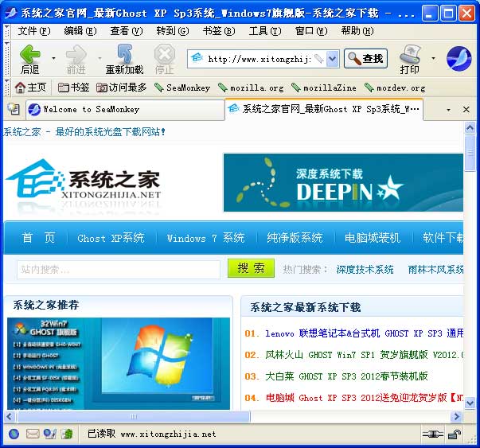Image resolution: width=480 pixels, height=448 pixels.
Task: Open mozillaZine bookmark
Action: coord(324,88)
